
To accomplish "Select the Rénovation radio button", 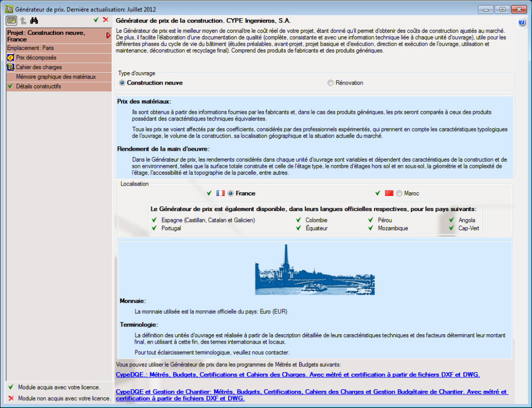I will click(x=330, y=83).
